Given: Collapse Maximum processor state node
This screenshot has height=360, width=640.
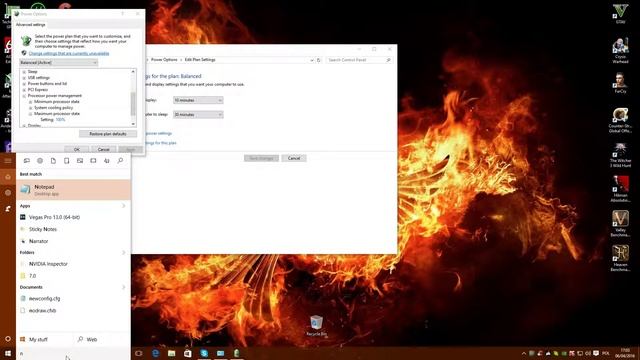Looking at the screenshot, I should (31, 114).
